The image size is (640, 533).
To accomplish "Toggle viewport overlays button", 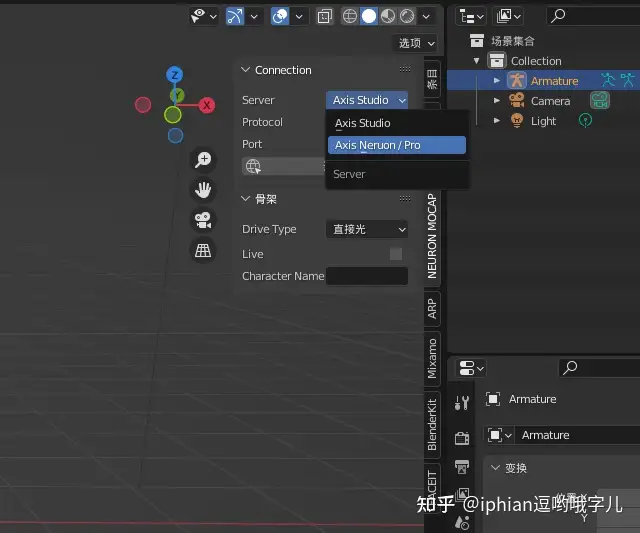I will click(x=280, y=16).
